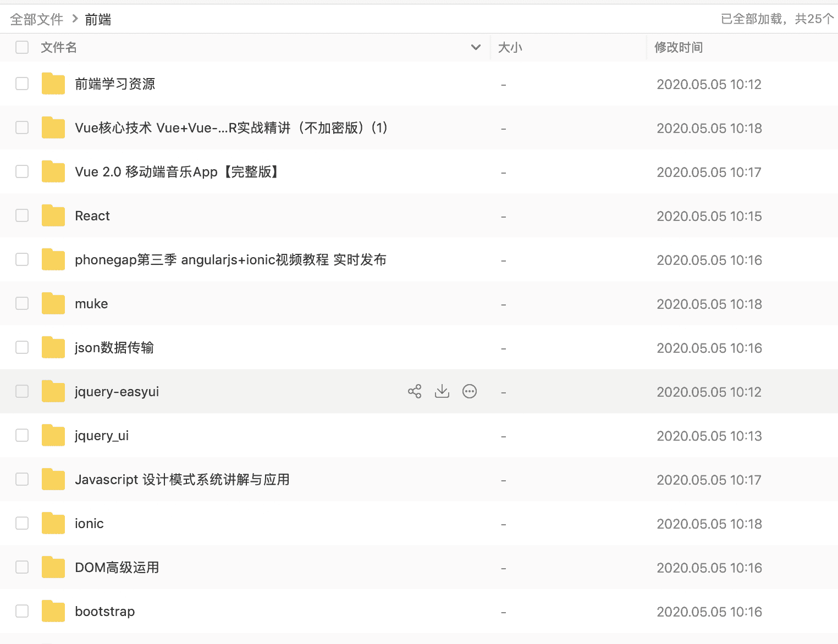
Task: Click the modified time of muke
Action: click(709, 304)
